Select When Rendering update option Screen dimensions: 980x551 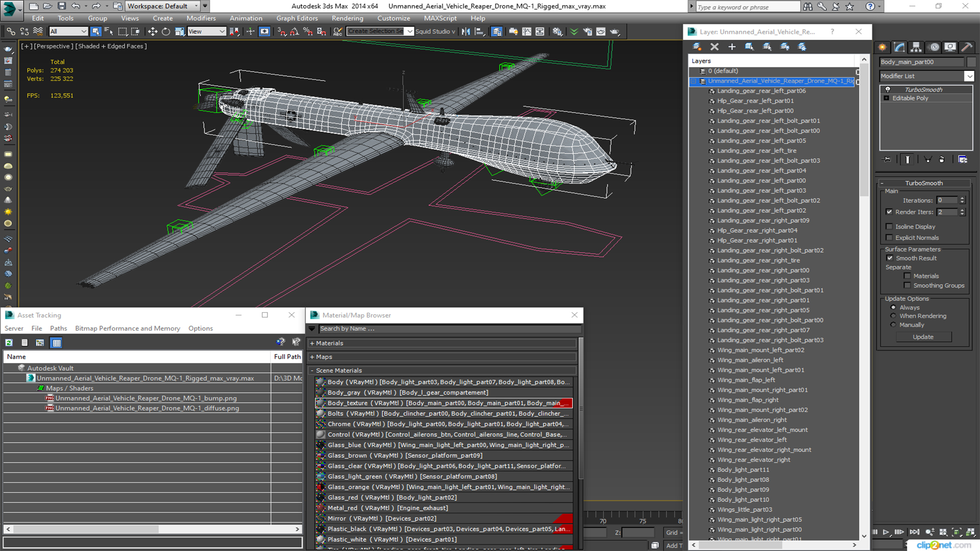tap(893, 316)
